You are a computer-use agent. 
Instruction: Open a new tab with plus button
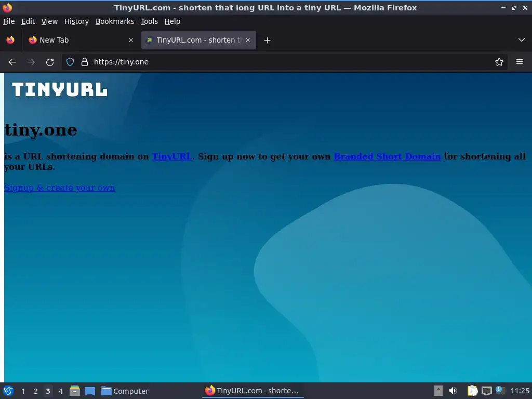tap(268, 41)
